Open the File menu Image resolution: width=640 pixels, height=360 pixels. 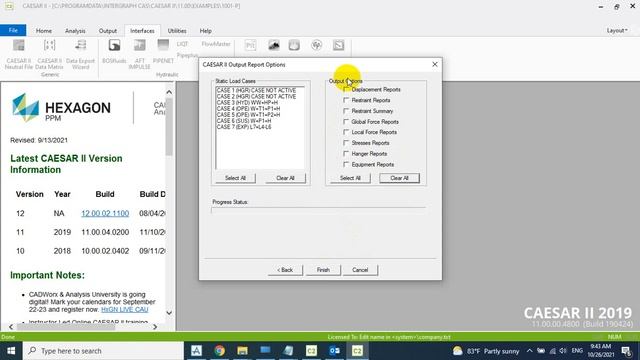click(13, 31)
